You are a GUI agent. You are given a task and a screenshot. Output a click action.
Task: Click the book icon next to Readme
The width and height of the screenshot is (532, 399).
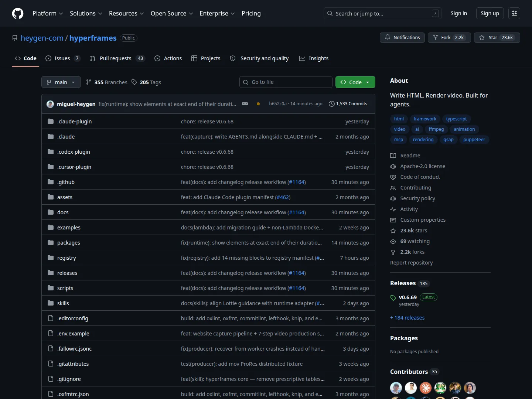click(x=393, y=156)
